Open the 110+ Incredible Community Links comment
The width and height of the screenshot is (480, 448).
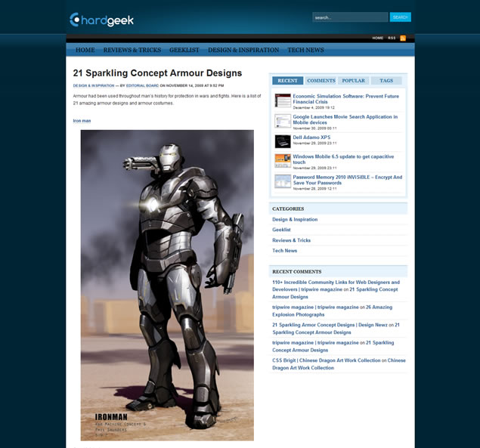click(x=336, y=286)
